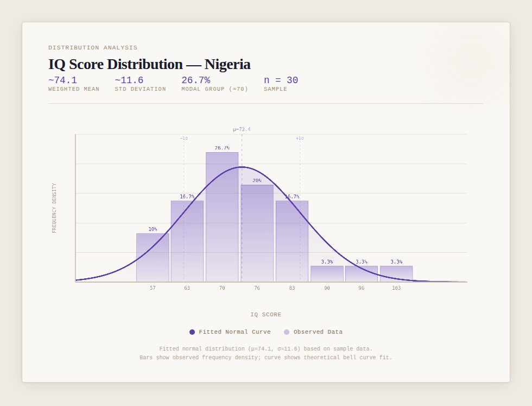532x406 pixels.
Task: Click the ~11.6 std deviation value
Action: (129, 80)
